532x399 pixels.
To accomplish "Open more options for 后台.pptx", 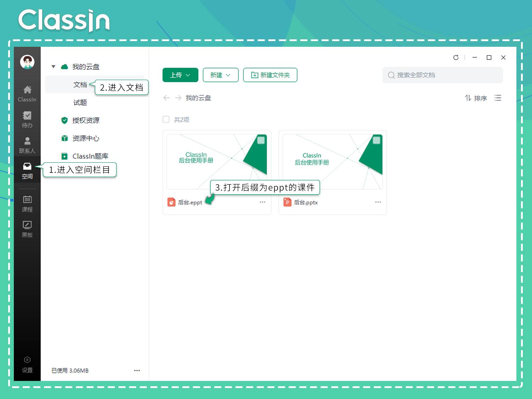I will pyautogui.click(x=378, y=202).
